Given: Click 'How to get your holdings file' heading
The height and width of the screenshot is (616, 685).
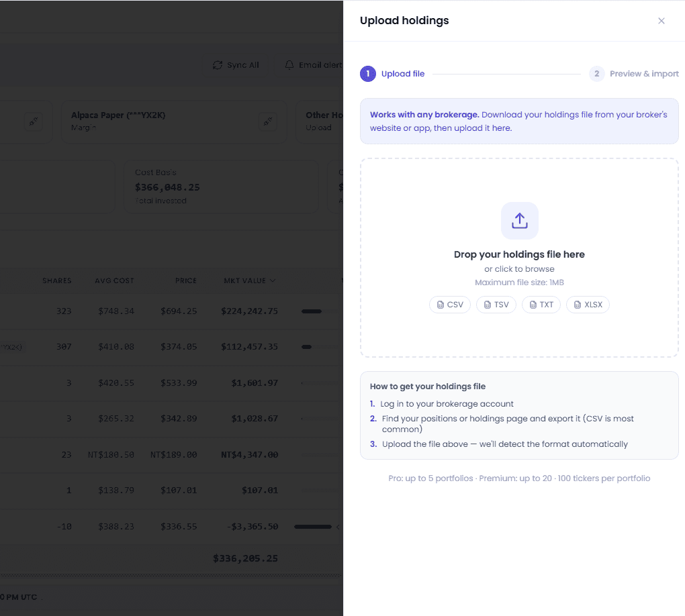Looking at the screenshot, I should (428, 387).
